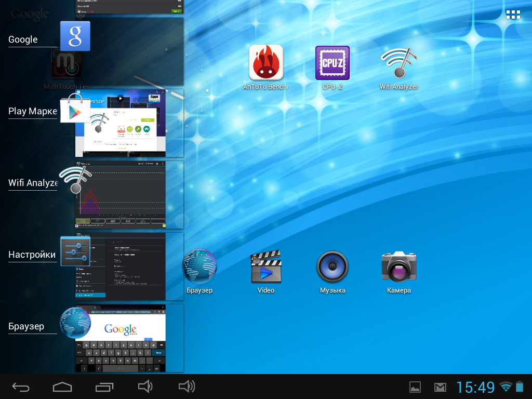Screen dimensions: 532x399
Task: Switch to the Wifi Analyzer recent thumbnail
Action: (129, 195)
